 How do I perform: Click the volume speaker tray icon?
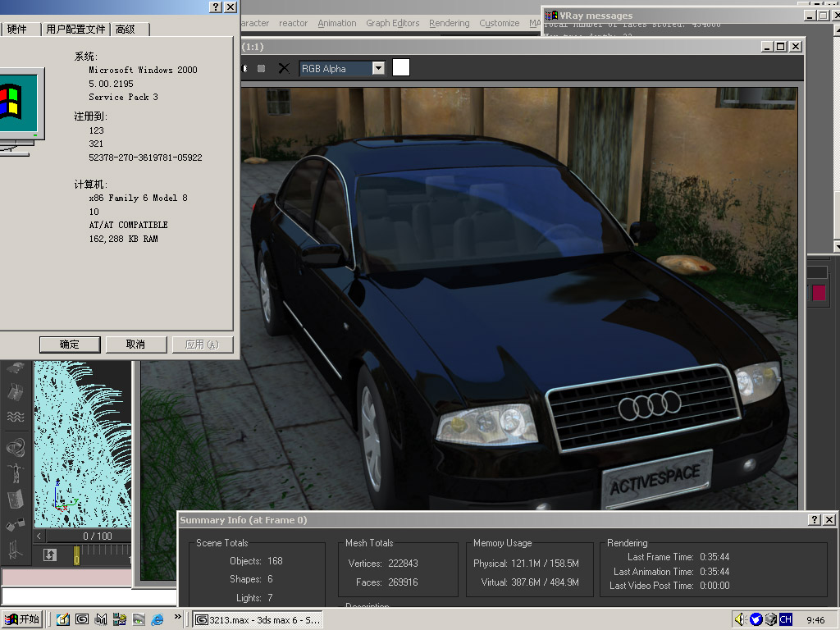[x=740, y=620]
